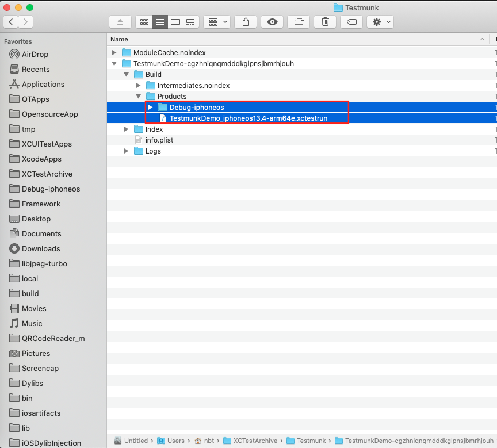Expand the Intermediates.noindex folder
The image size is (497, 448).
(138, 86)
